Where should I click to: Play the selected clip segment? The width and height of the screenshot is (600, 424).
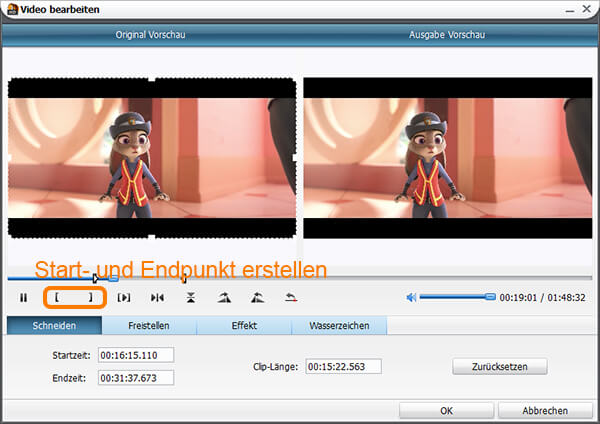click(124, 297)
